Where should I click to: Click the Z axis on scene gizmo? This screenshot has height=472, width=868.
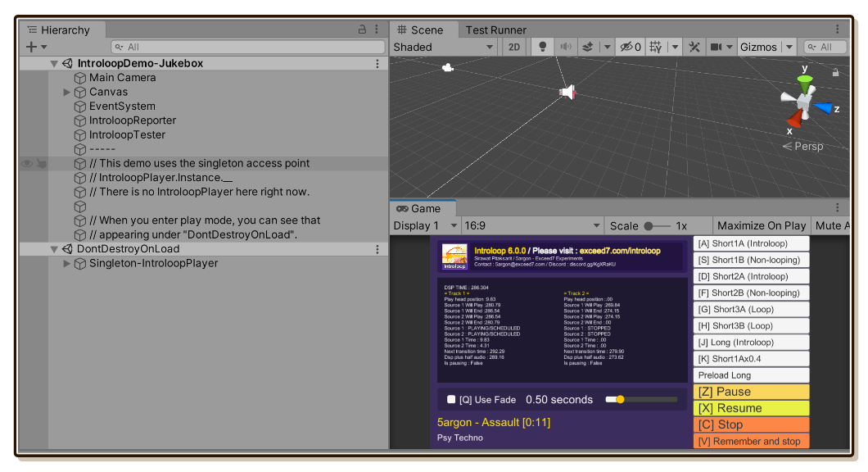coord(824,107)
